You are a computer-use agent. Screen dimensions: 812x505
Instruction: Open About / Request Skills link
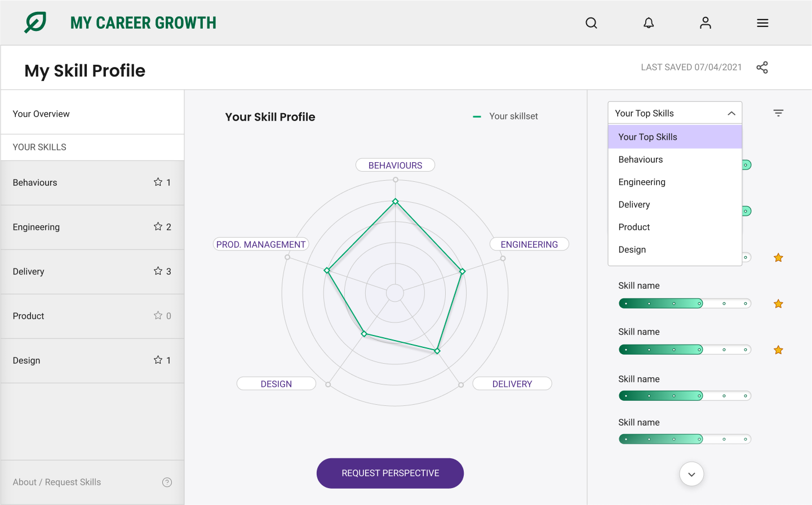(x=56, y=482)
